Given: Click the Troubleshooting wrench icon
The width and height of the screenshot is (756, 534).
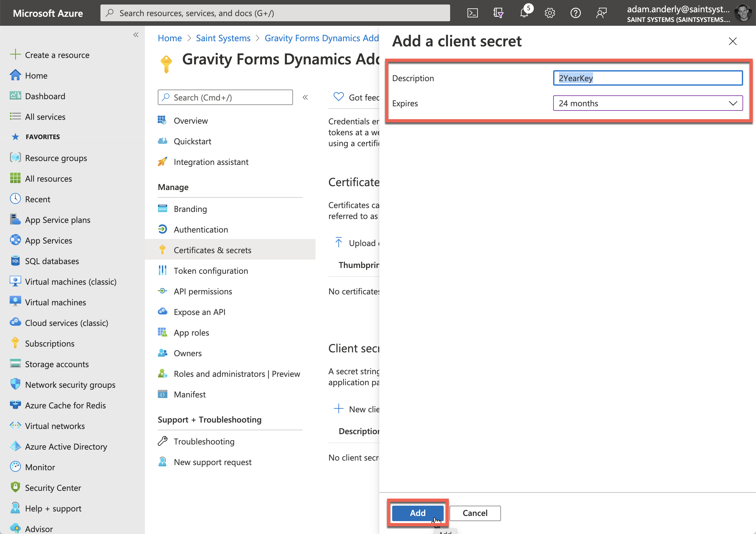Looking at the screenshot, I should tap(163, 441).
